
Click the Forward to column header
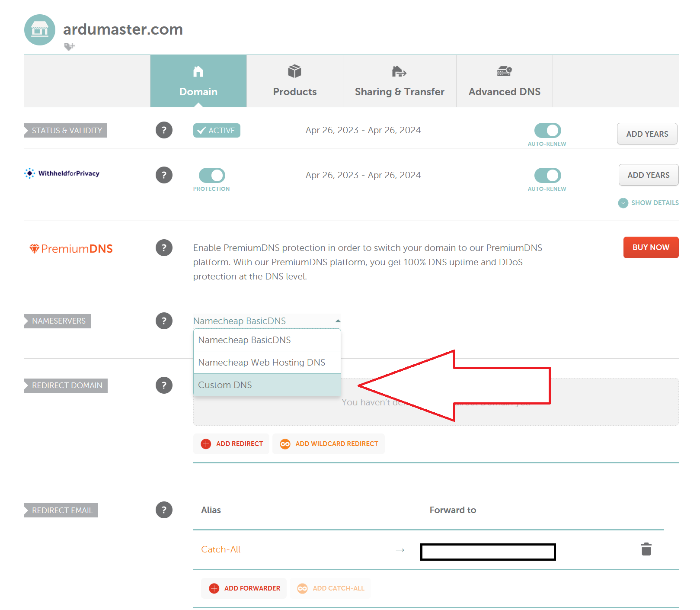coord(453,510)
